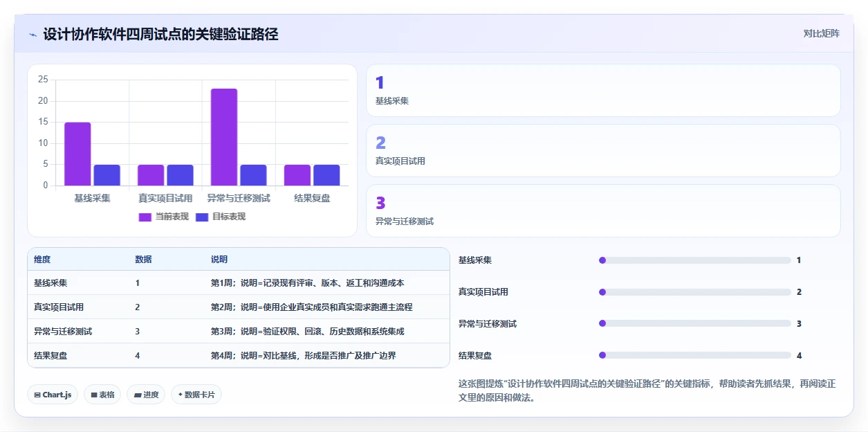The image size is (868, 432).
Task: Click the 说明 column header
Action: click(x=219, y=260)
